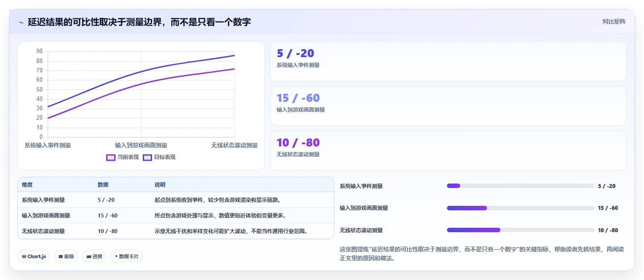Select the 15 / -60 data card
Screen dimensions: 644x280
(448, 106)
